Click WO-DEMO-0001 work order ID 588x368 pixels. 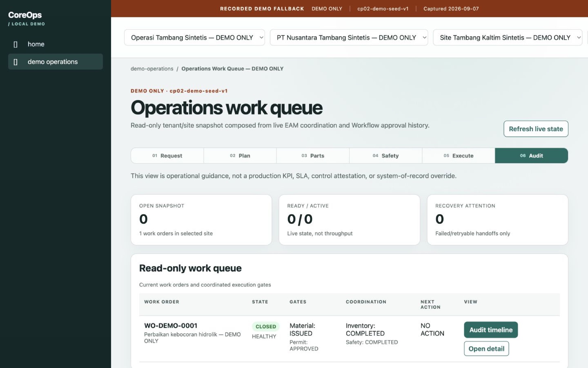click(x=171, y=326)
